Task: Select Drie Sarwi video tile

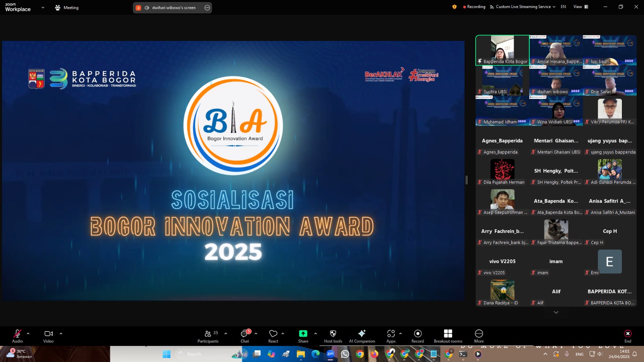Action: point(610,80)
